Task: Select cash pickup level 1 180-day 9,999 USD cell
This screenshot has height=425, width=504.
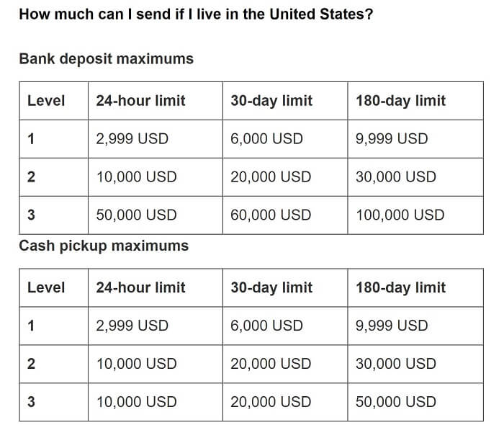Action: [392, 326]
